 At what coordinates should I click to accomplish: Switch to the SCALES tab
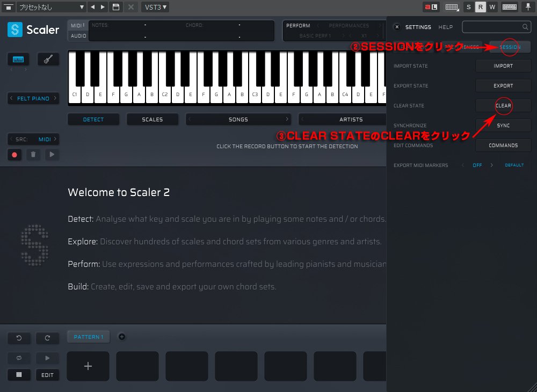153,119
